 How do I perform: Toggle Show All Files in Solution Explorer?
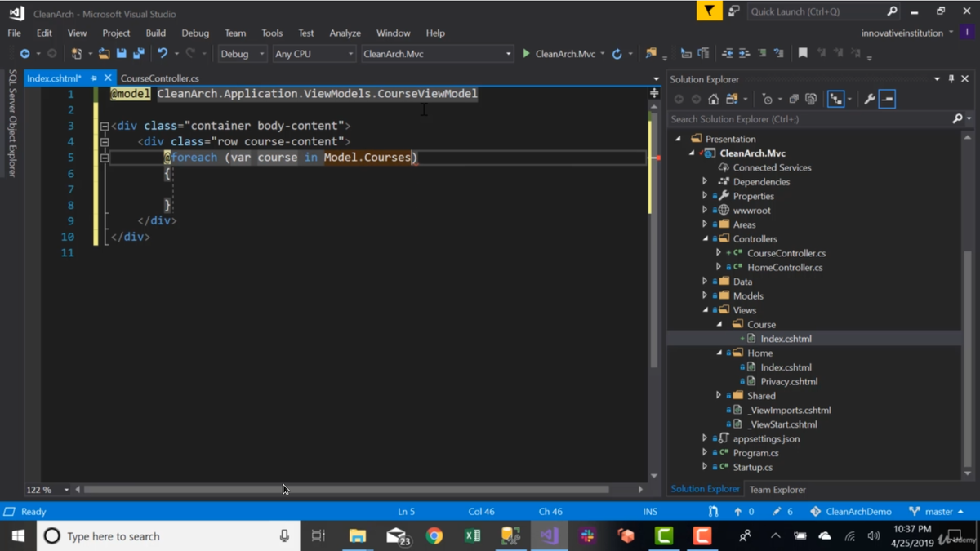(811, 100)
